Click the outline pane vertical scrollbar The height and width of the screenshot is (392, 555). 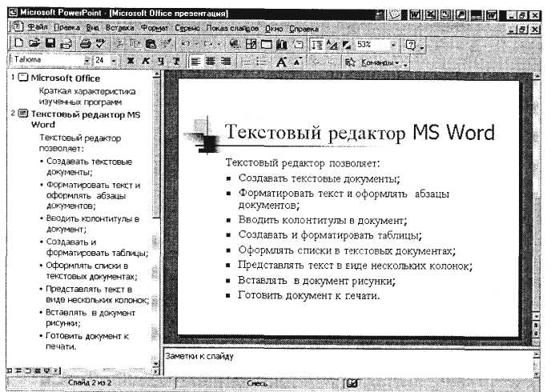point(155,219)
